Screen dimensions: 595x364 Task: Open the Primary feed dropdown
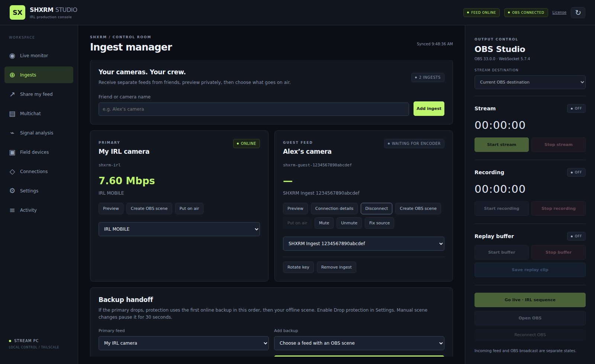[184, 343]
